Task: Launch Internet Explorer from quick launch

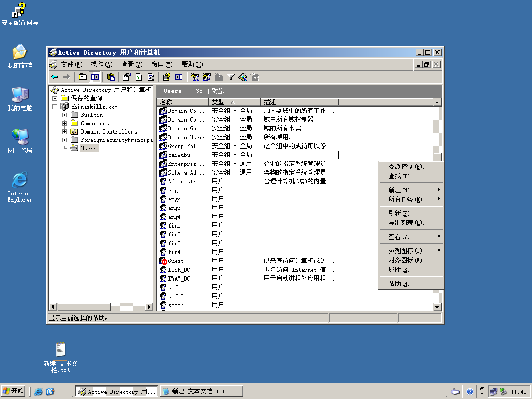Action: 38,392
